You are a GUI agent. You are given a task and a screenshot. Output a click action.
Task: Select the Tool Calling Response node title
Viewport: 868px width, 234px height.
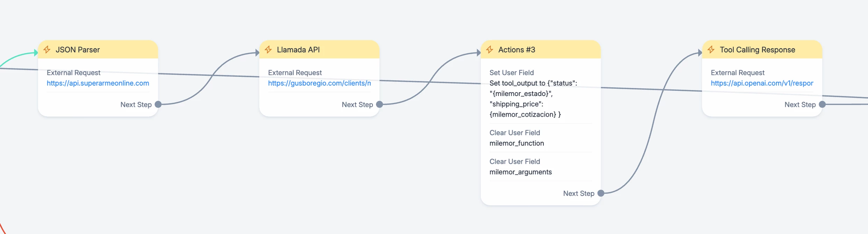[x=757, y=50]
